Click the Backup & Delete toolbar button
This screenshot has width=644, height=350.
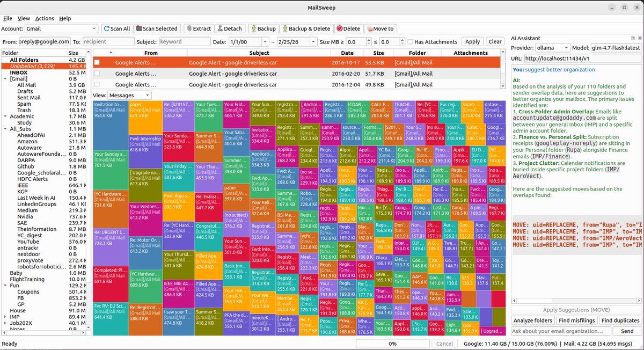click(306, 28)
